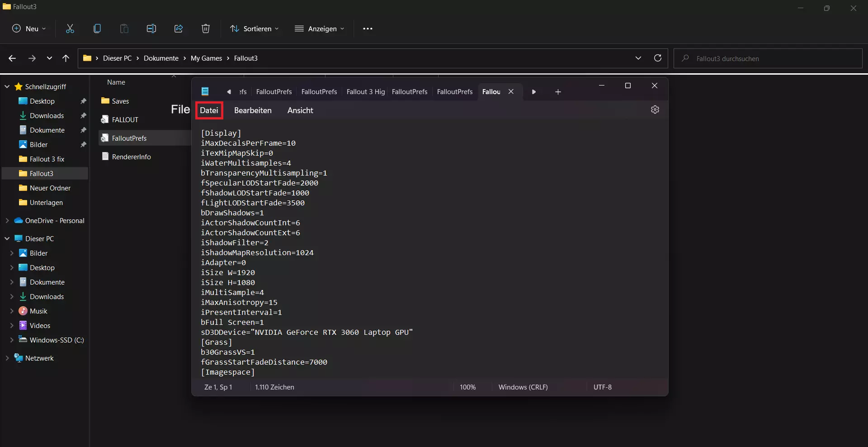Screen dimensions: 868x447
Task: Expand address bar history dropdown
Action: [638, 58]
